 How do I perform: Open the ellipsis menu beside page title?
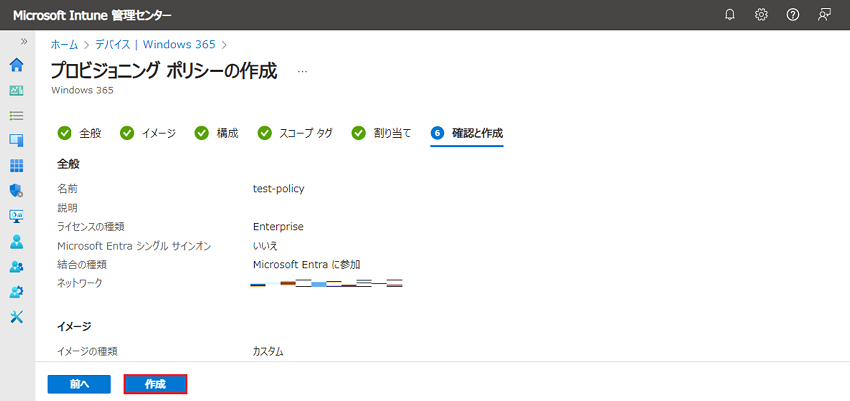[302, 72]
